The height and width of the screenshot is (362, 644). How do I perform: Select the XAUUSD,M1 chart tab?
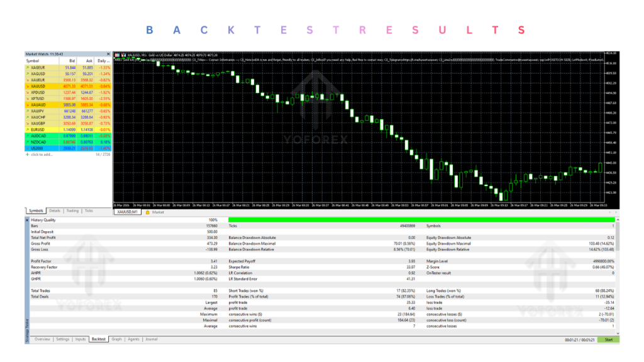click(x=127, y=212)
